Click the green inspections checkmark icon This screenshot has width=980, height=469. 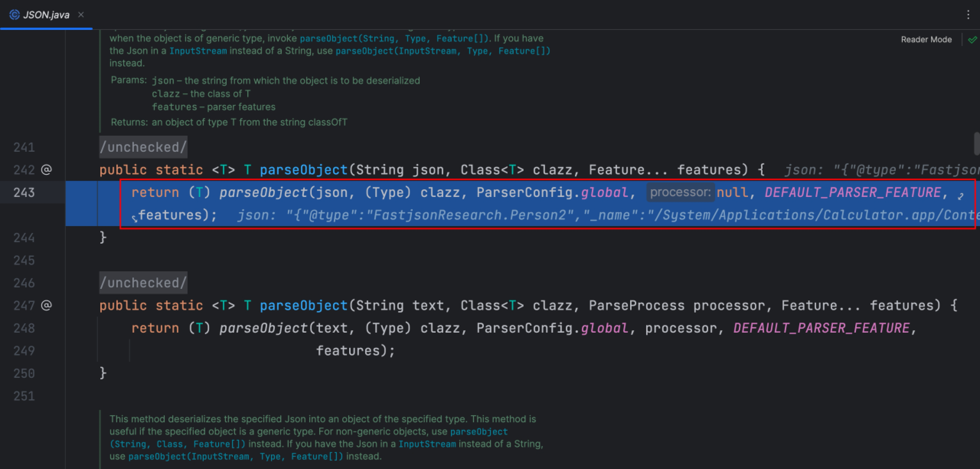(972, 40)
